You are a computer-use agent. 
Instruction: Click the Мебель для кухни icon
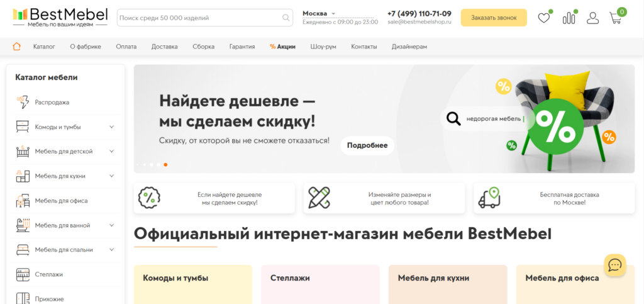[x=23, y=176]
